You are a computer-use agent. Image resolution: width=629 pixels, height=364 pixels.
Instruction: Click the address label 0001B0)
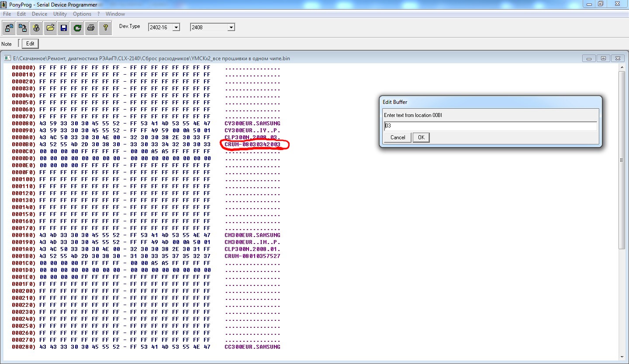23,256
